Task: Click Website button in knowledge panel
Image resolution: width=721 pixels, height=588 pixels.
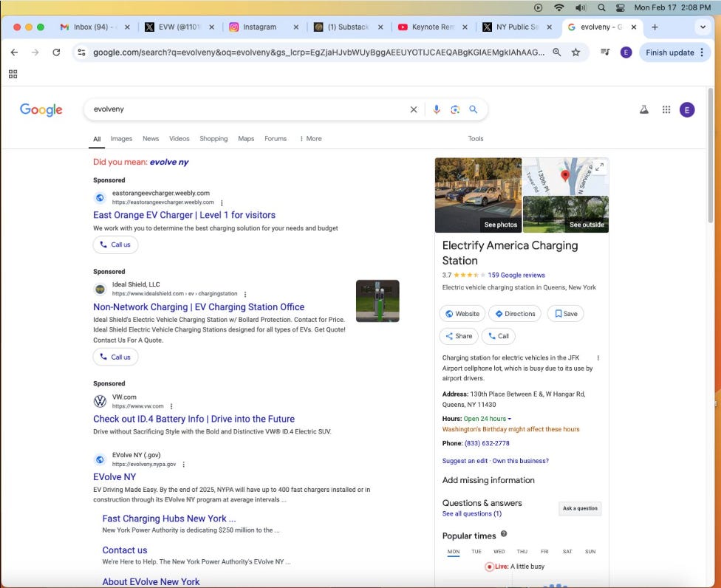Action: 462,313
